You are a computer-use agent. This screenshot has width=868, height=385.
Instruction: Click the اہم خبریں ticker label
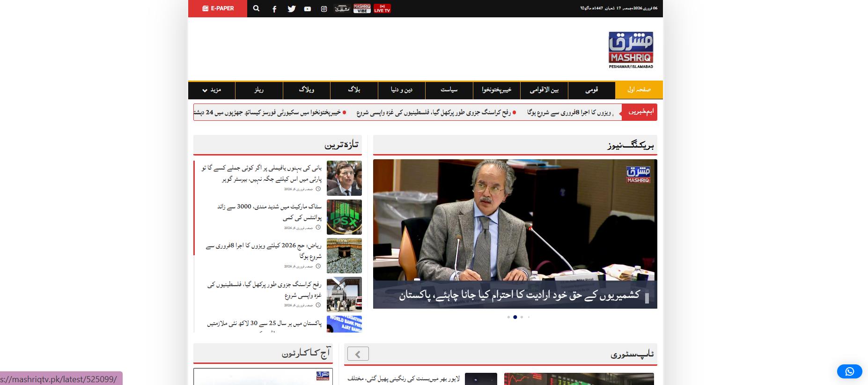(640, 112)
